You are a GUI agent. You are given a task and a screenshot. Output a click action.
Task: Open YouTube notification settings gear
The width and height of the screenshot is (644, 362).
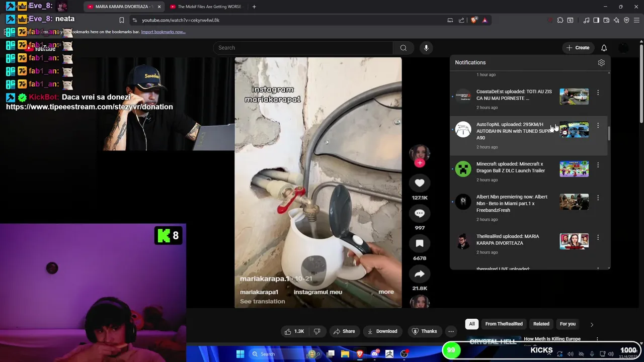[601, 63]
